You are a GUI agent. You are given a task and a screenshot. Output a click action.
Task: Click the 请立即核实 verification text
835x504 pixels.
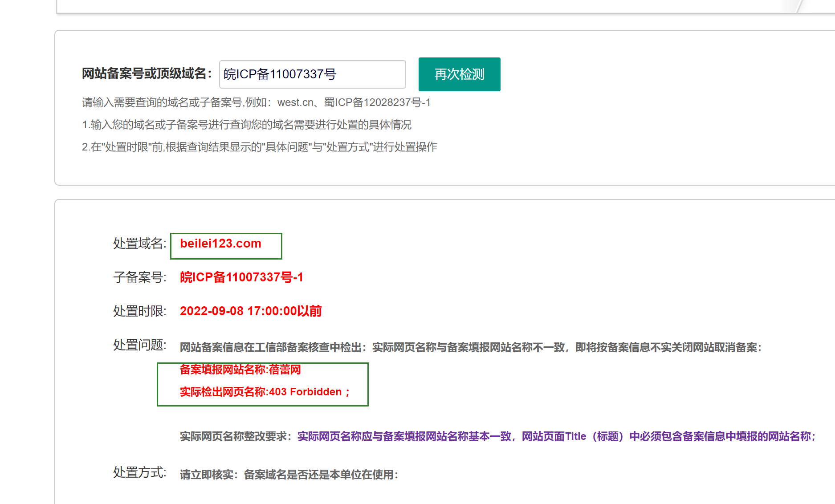pyautogui.click(x=289, y=475)
